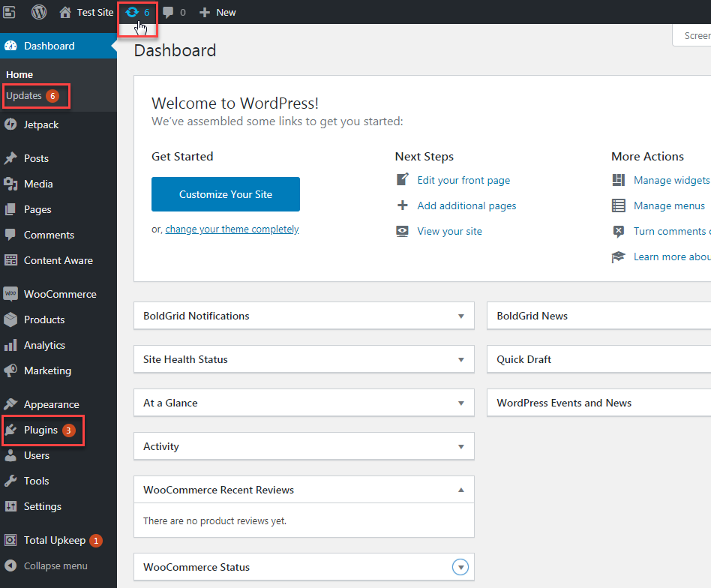711x588 pixels.
Task: Expand the At a Glance panel
Action: point(460,403)
